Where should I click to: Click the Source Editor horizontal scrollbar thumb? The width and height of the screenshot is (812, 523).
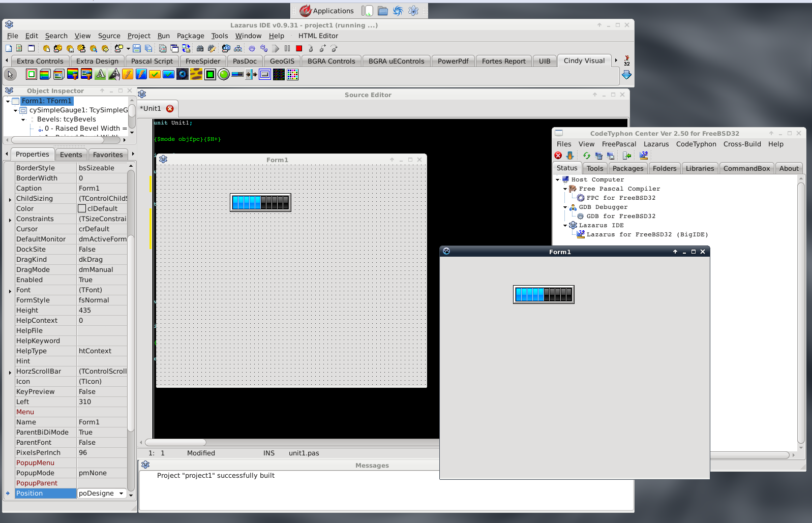tap(175, 442)
